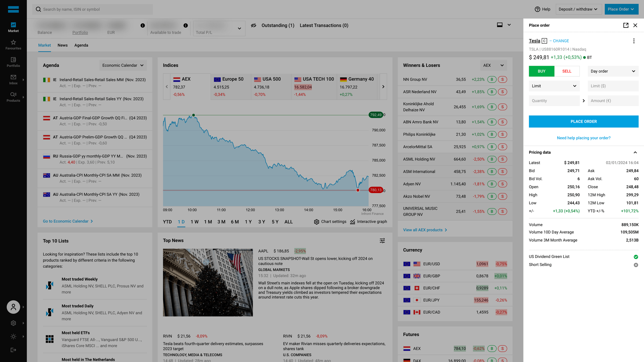Close the Place order panel
Image resolution: width=644 pixels, height=362 pixels.
click(635, 25)
